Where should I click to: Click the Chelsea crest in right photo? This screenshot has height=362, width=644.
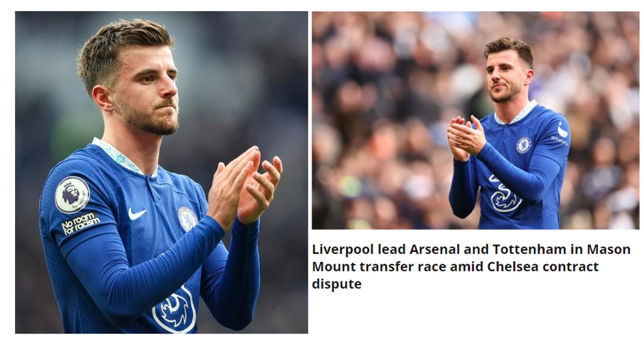pyautogui.click(x=523, y=145)
